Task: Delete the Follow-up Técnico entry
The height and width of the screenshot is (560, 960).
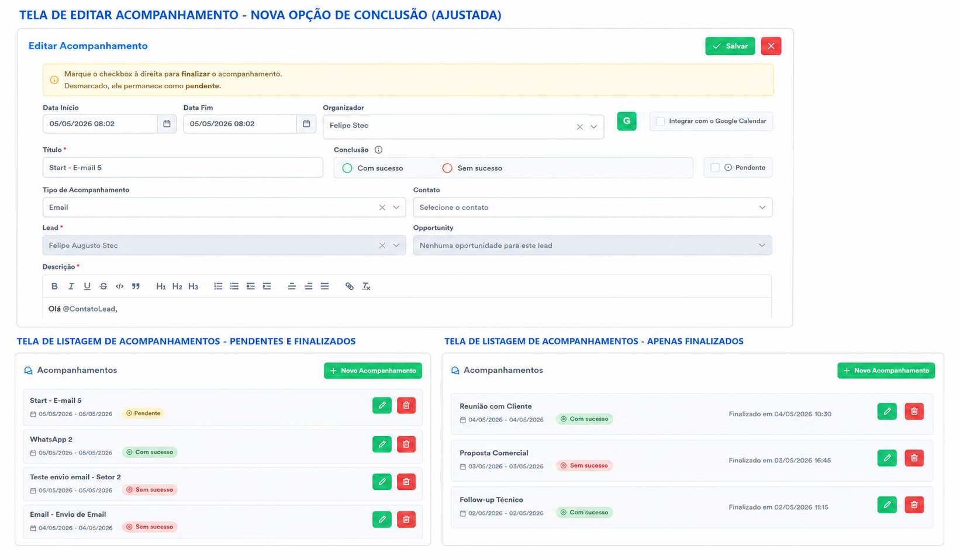Action: point(914,504)
